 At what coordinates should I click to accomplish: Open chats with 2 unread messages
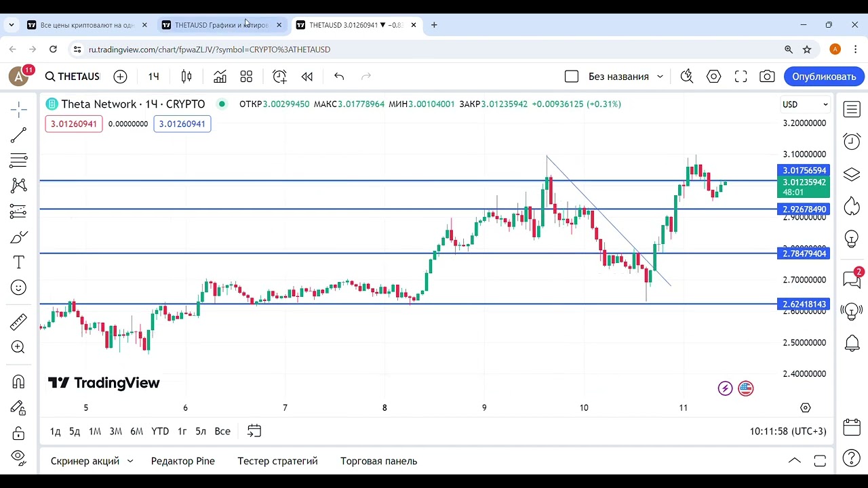coord(852,278)
